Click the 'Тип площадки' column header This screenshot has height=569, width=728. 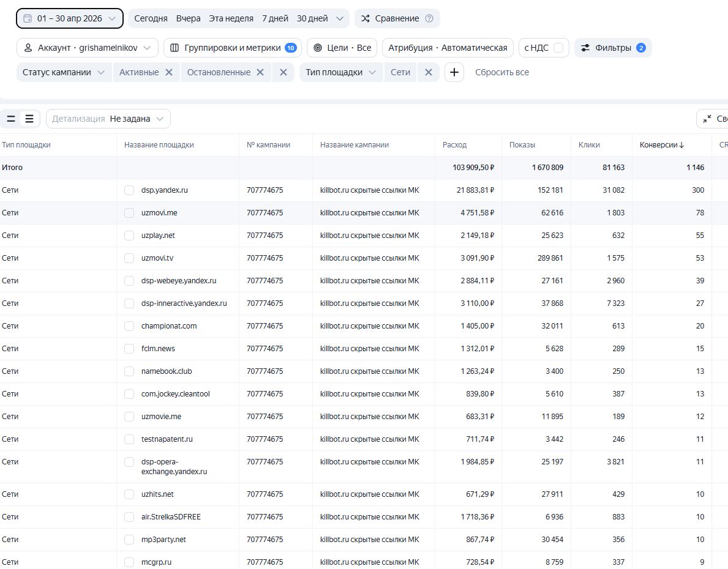coord(26,145)
